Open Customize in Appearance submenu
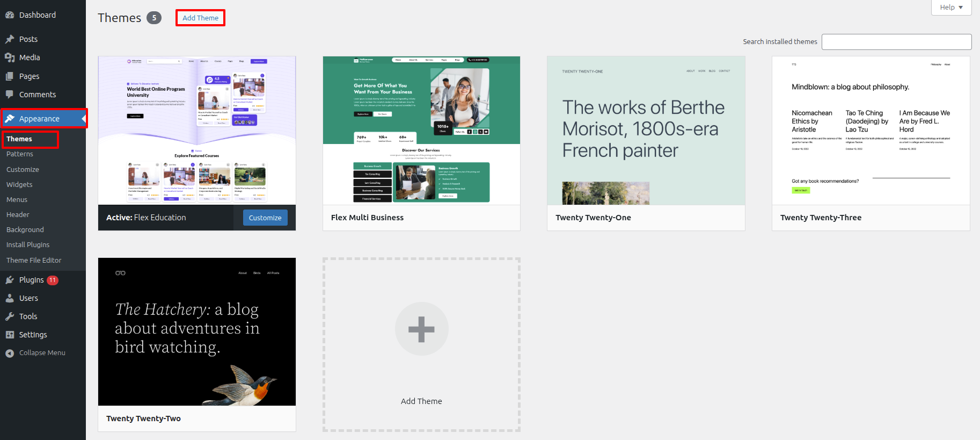The width and height of the screenshot is (980, 440). pyautogui.click(x=23, y=169)
